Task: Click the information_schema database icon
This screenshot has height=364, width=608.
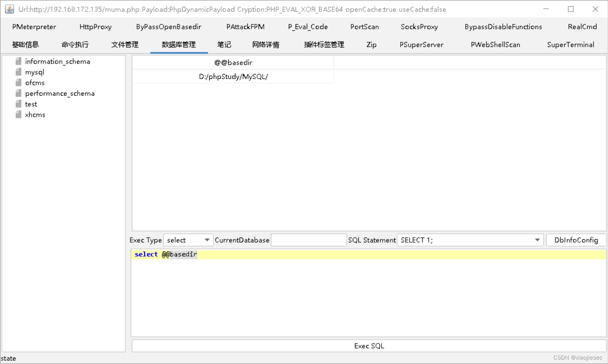Action: [x=18, y=61]
